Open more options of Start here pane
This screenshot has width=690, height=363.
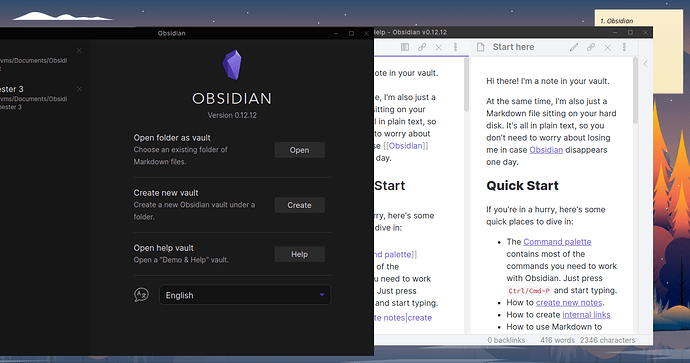pos(624,47)
